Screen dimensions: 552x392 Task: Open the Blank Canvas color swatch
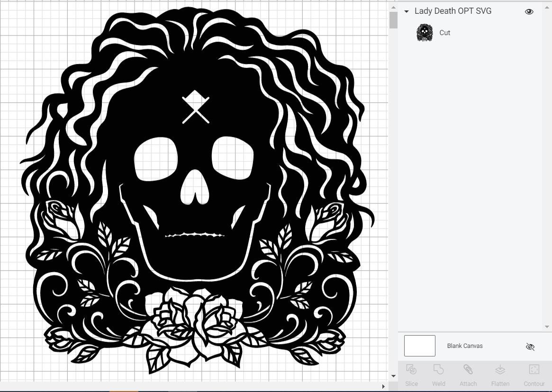pos(419,346)
